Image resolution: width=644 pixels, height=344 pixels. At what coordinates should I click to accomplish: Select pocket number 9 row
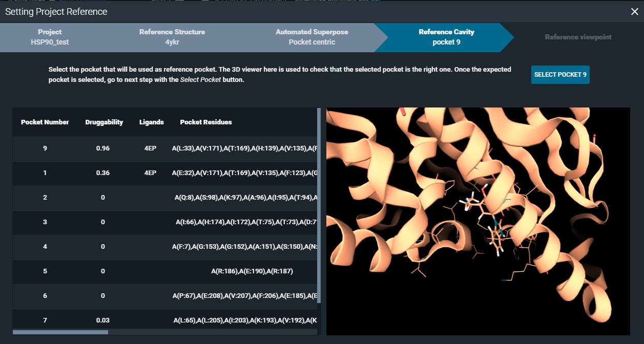pyautogui.click(x=165, y=148)
